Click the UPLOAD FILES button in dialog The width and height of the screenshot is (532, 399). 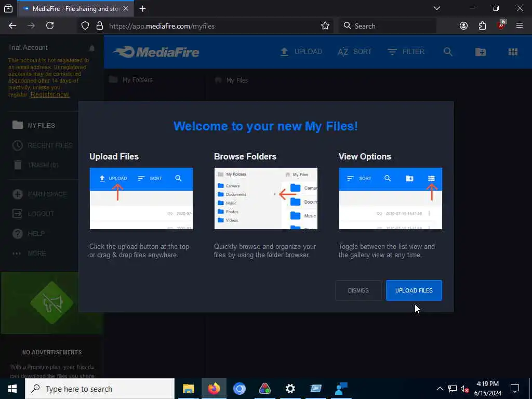pos(414,290)
